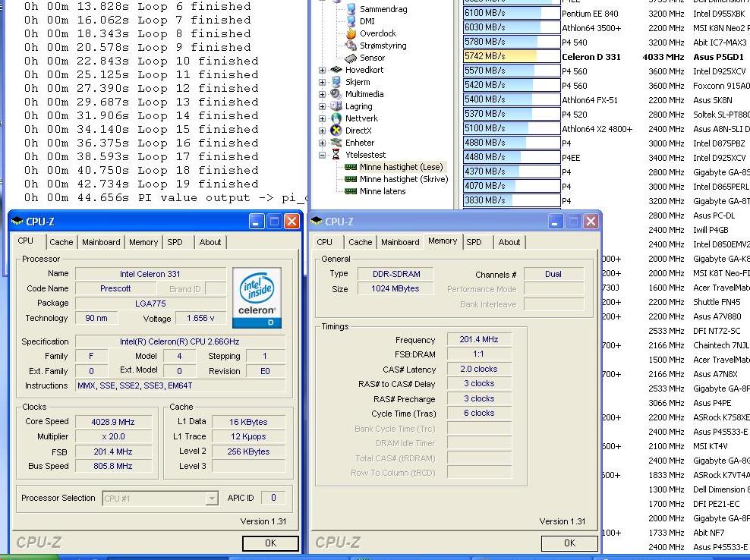Click OK in the left CPU-Z window
The image size is (750, 560).
point(271,543)
